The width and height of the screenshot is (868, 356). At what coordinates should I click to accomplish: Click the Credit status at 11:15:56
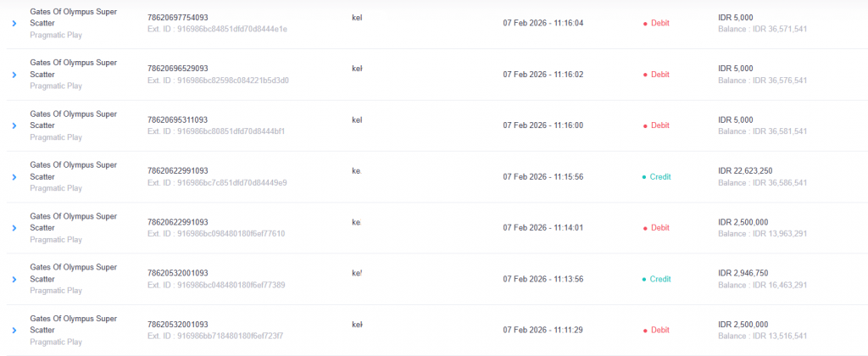click(x=656, y=177)
